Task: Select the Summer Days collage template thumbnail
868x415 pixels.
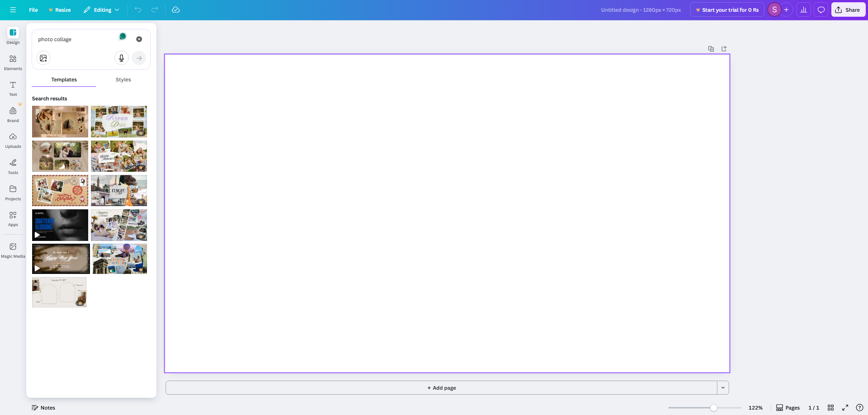Action: tap(119, 121)
